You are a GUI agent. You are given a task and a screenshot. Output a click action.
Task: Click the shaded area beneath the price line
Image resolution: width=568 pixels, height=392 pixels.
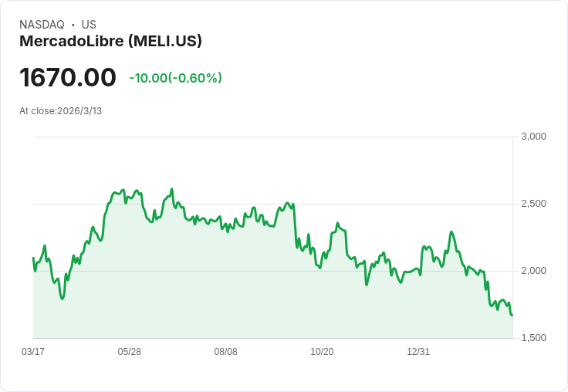tap(254, 290)
